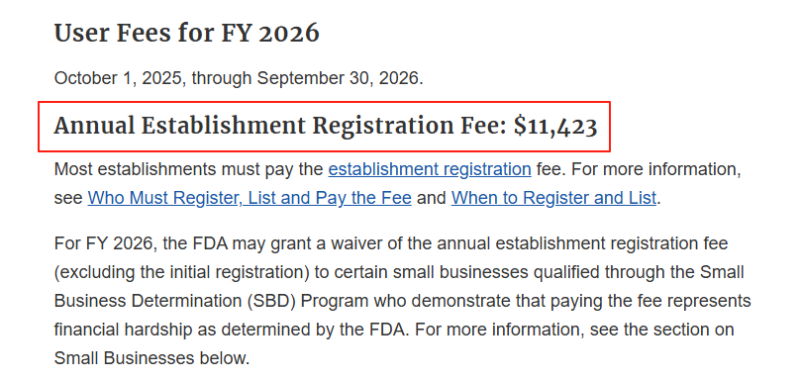
Task: Follow the When to Register and List link
Action: click(x=554, y=198)
